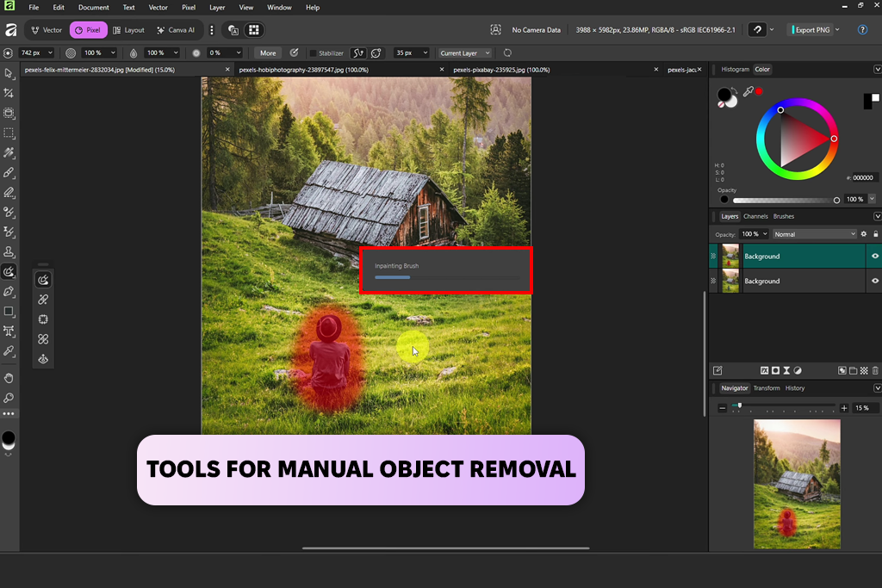This screenshot has height=588, width=882.
Task: Close the pexels-hobiphotography-23897547.jpg tab
Action: 442,70
